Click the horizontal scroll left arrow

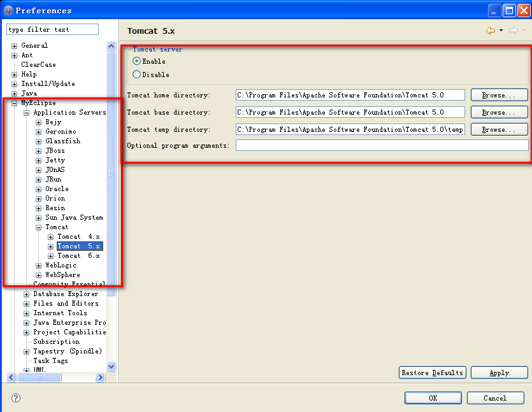tap(11, 377)
